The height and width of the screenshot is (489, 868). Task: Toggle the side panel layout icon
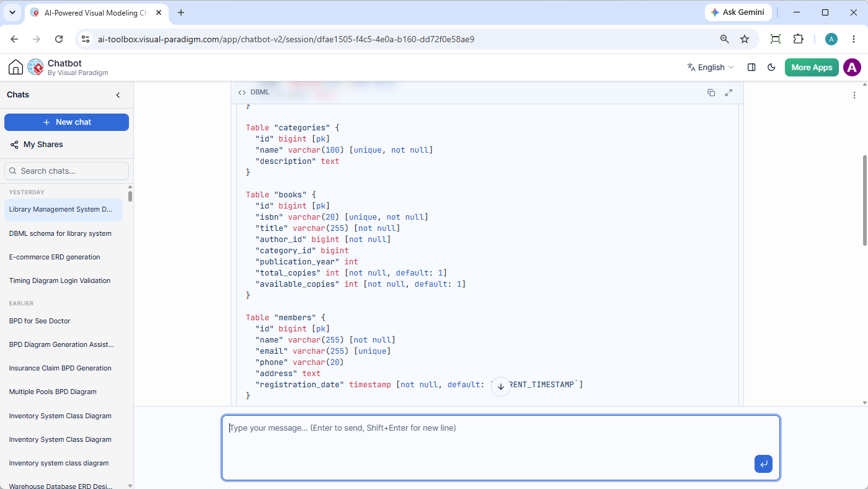pyautogui.click(x=751, y=68)
